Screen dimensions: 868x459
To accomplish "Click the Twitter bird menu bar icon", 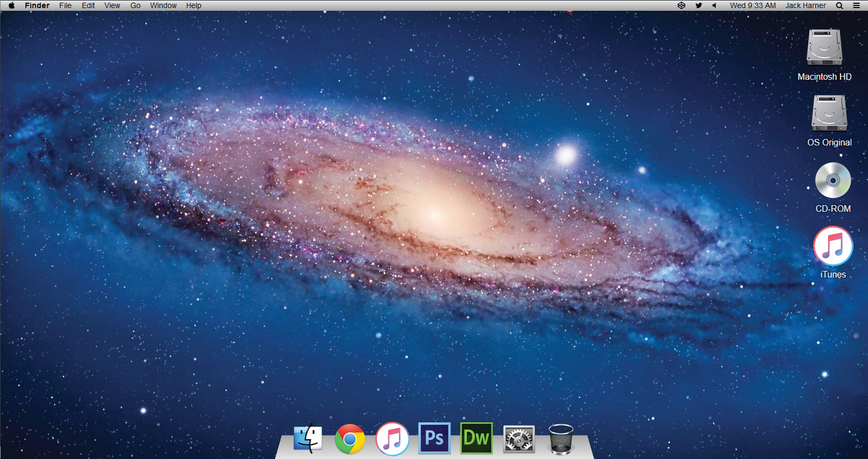I will 698,5.
